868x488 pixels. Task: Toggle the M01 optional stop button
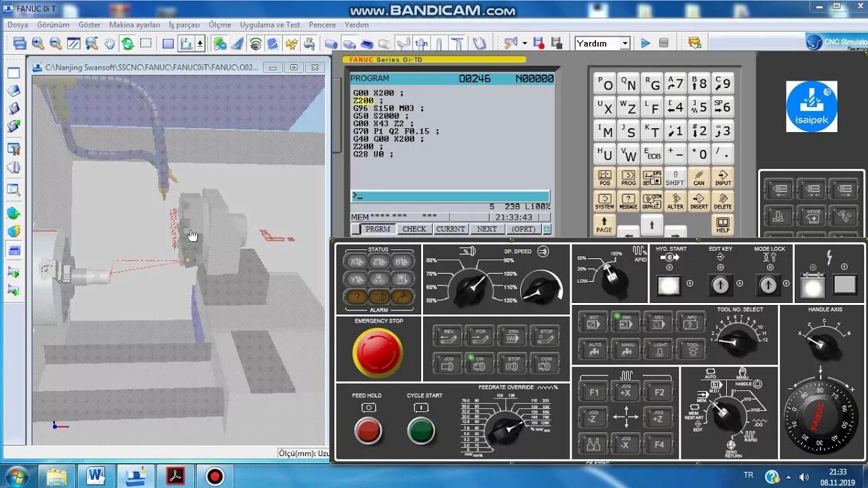(x=658, y=322)
